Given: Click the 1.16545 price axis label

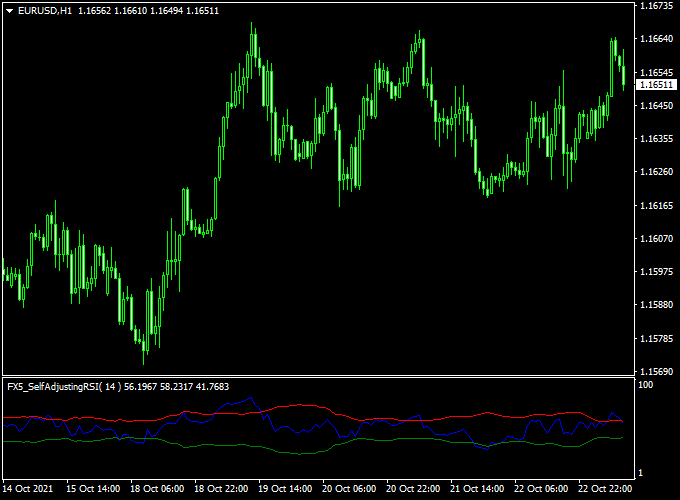Looking at the screenshot, I should pos(657,72).
